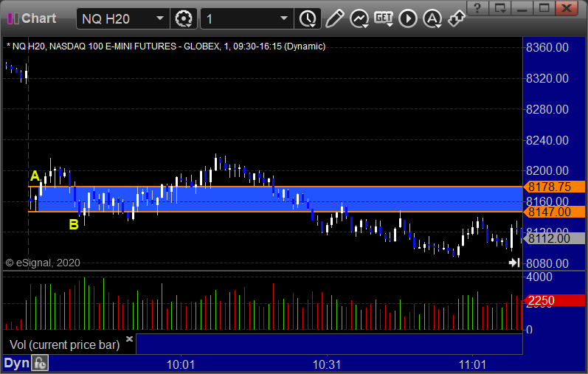The height and width of the screenshot is (374, 588).
Task: Click the Chart window title text
Action: 39,18
